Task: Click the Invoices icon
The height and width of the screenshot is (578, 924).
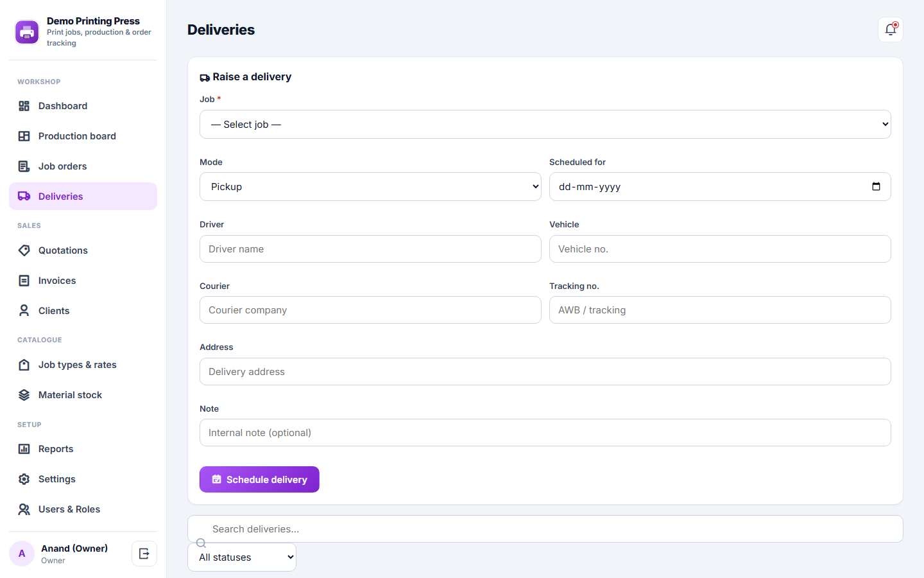Action: click(24, 281)
